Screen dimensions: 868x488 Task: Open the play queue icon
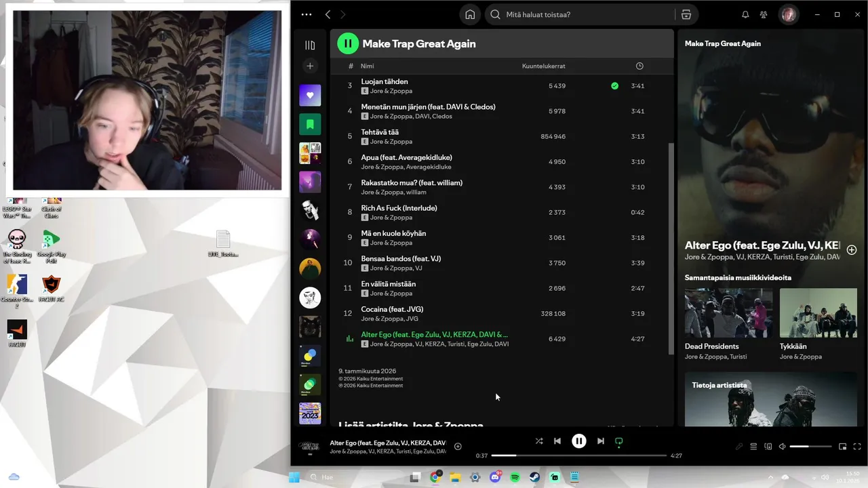click(753, 447)
